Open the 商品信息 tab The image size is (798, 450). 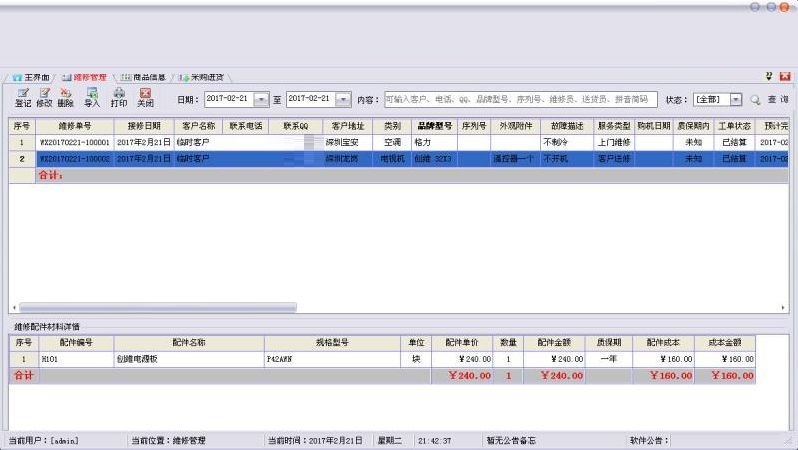143,77
